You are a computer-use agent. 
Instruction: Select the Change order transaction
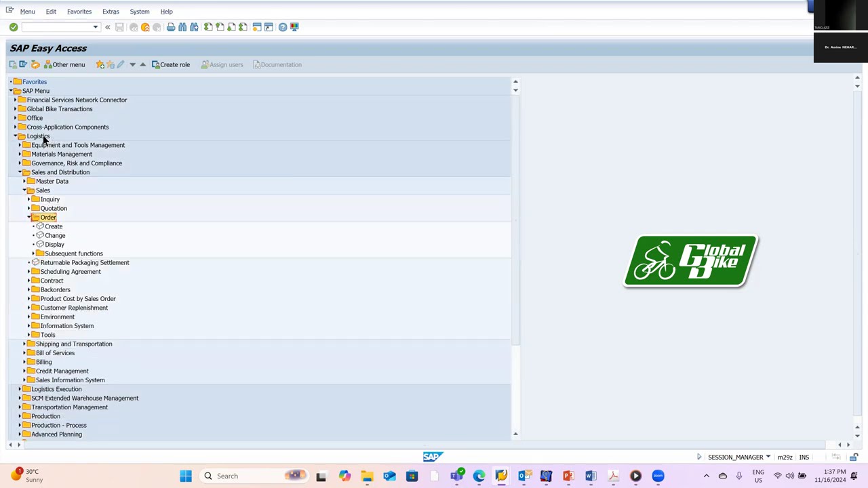coord(55,236)
